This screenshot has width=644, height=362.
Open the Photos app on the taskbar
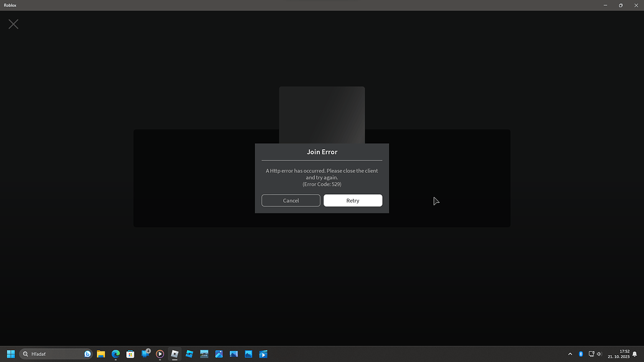[x=218, y=353]
